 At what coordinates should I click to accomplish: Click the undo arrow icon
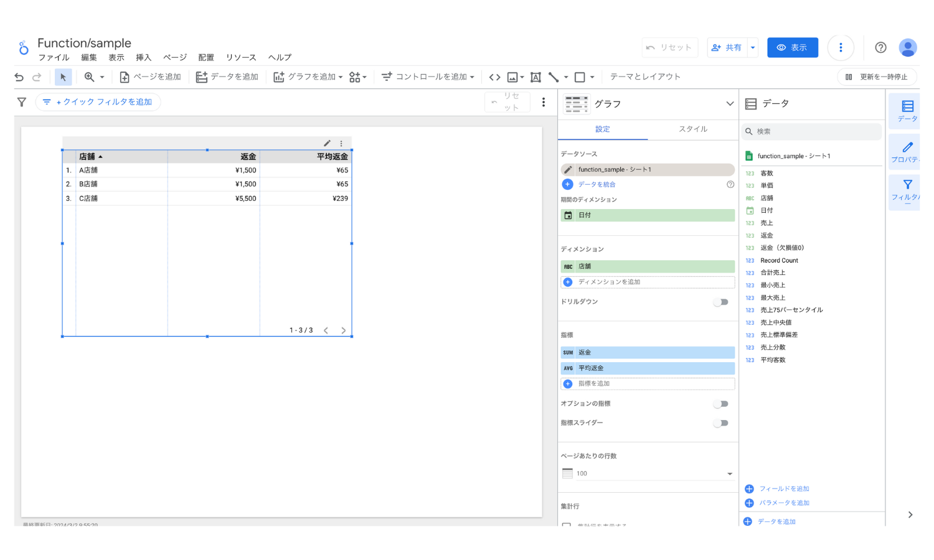coord(19,77)
